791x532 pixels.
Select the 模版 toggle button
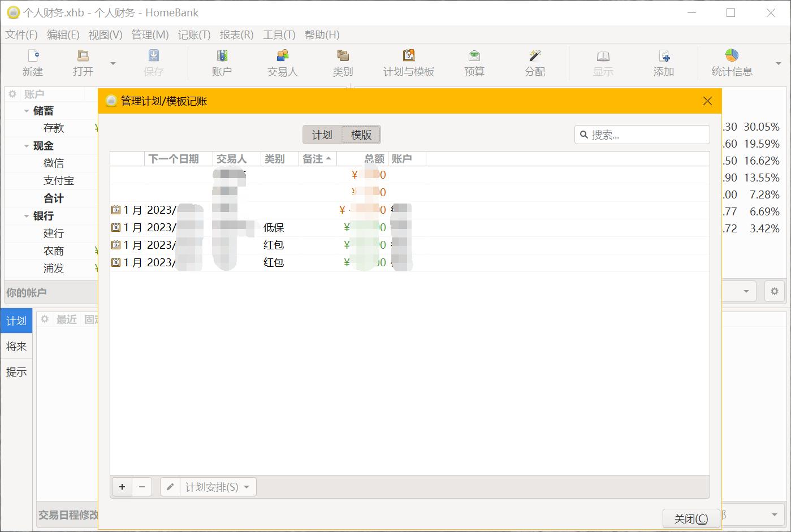361,135
